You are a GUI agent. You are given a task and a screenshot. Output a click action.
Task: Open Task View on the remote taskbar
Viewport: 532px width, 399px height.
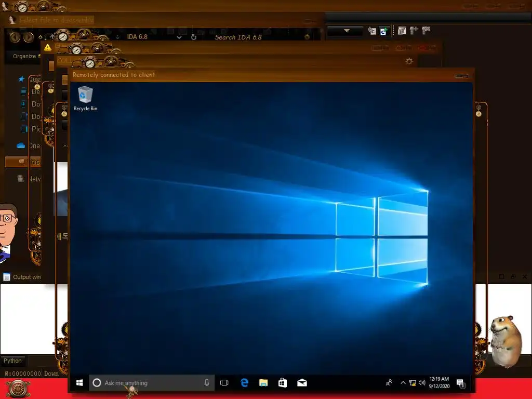[x=224, y=383]
